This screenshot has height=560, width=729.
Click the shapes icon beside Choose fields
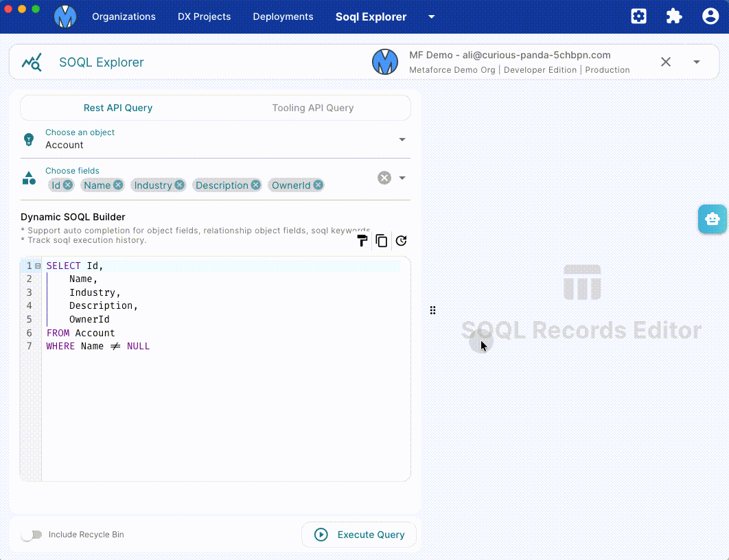click(x=29, y=178)
